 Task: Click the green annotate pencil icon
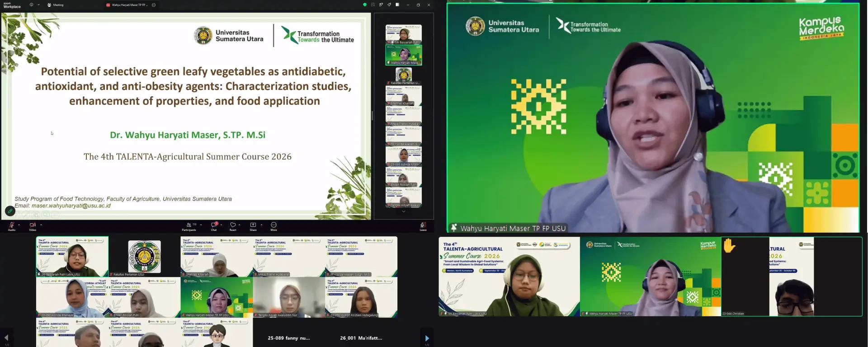[x=10, y=211]
